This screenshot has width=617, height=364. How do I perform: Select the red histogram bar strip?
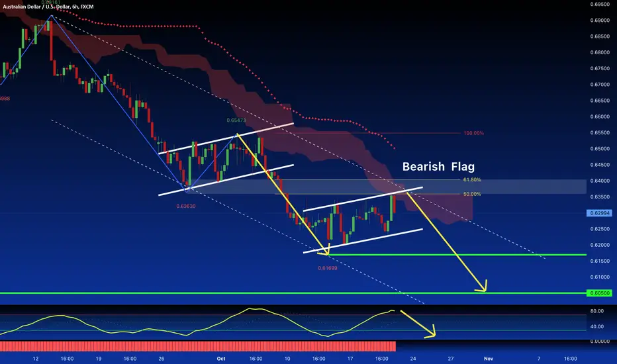pos(198,346)
